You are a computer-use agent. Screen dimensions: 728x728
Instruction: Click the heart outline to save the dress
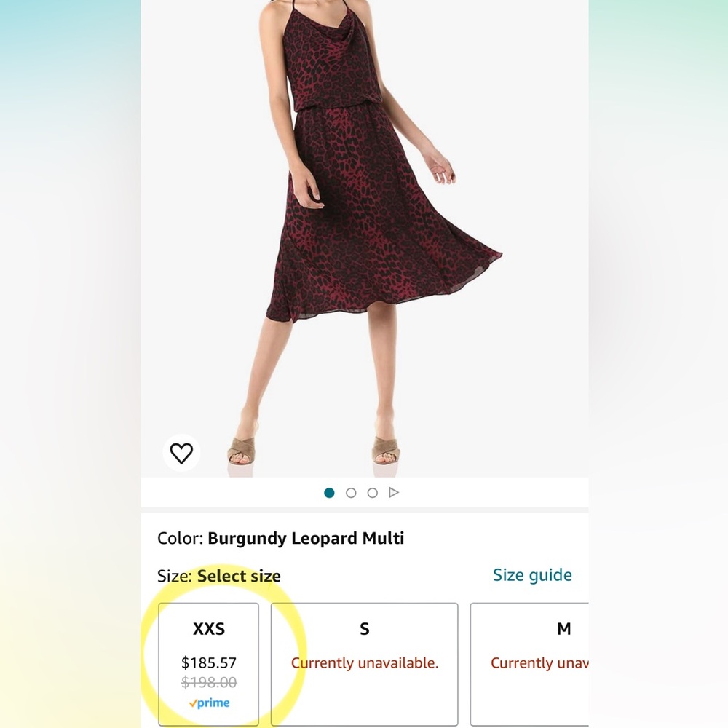point(182,452)
